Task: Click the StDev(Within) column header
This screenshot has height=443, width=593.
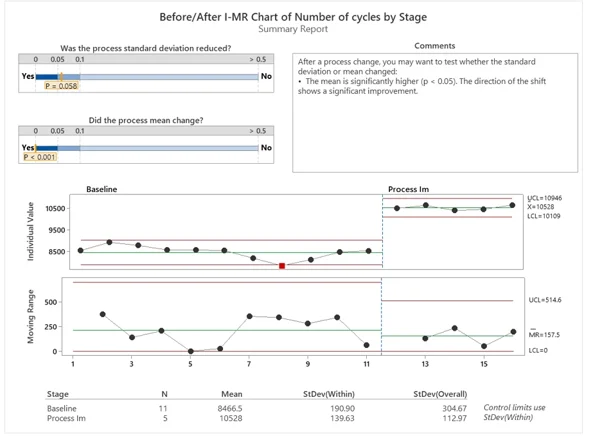Action: [x=329, y=394]
